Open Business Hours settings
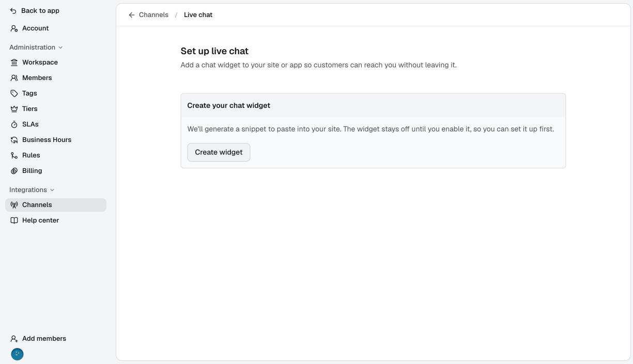This screenshot has width=633, height=364. [56, 140]
